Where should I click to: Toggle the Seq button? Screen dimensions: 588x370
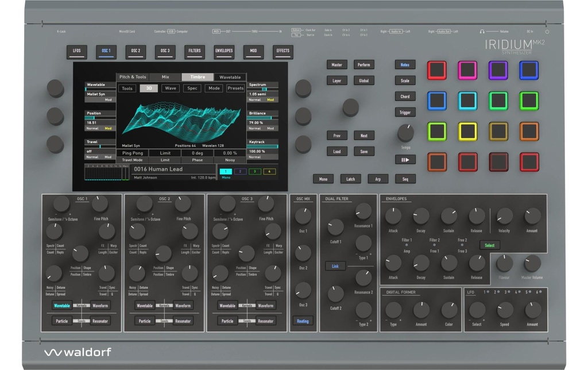click(405, 179)
